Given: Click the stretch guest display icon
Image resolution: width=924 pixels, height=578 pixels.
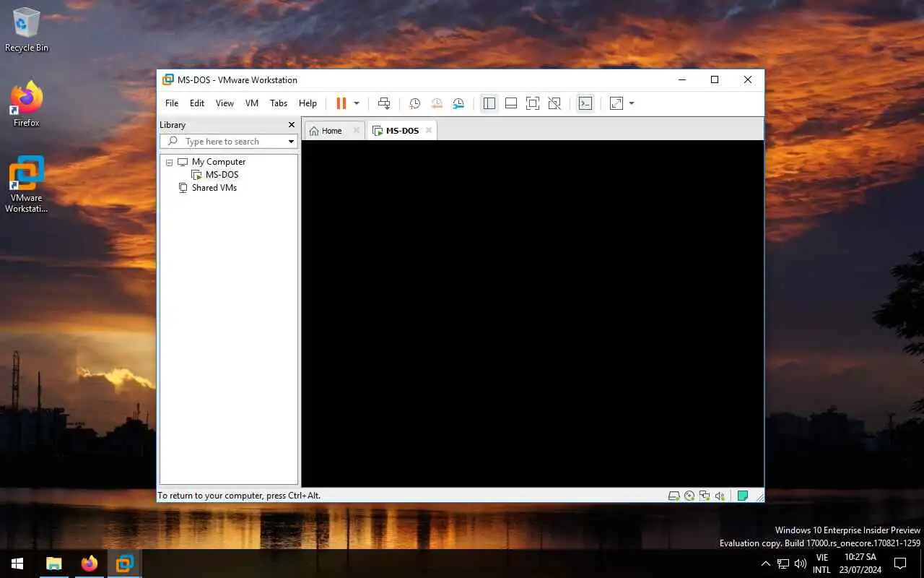Looking at the screenshot, I should [x=616, y=103].
